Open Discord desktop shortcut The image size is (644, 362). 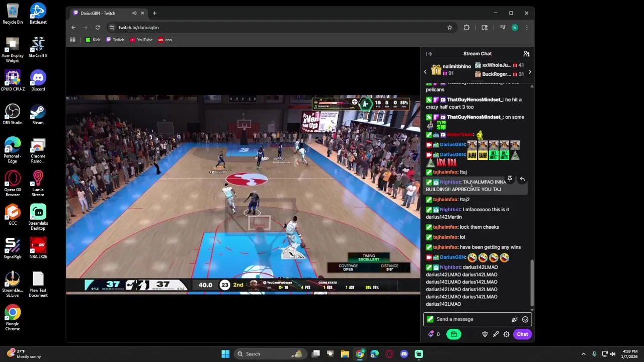pyautogui.click(x=38, y=81)
